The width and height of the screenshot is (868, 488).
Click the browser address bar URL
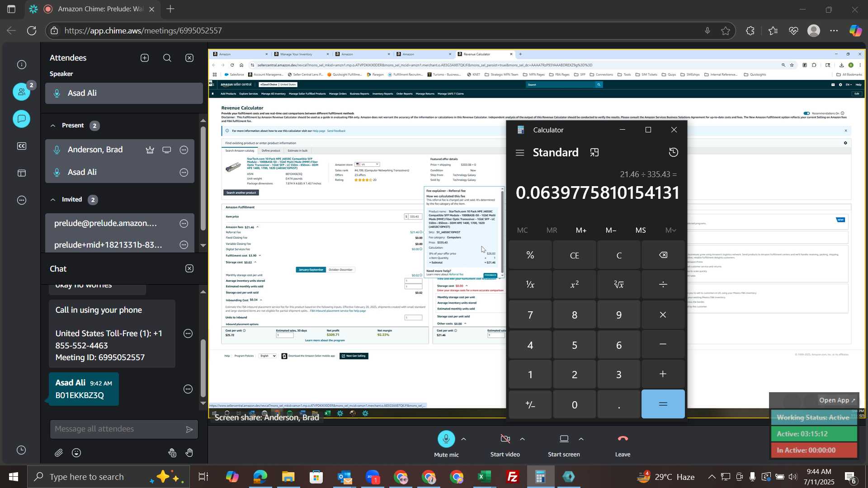[143, 31]
